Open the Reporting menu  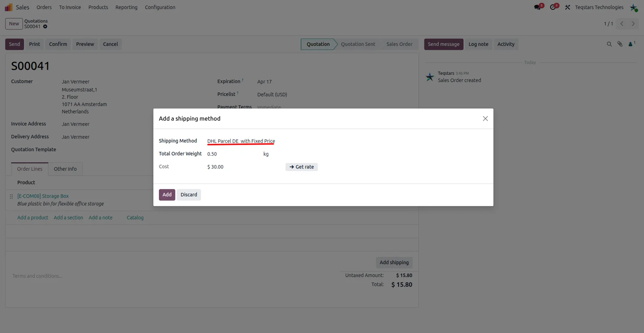coord(126,7)
